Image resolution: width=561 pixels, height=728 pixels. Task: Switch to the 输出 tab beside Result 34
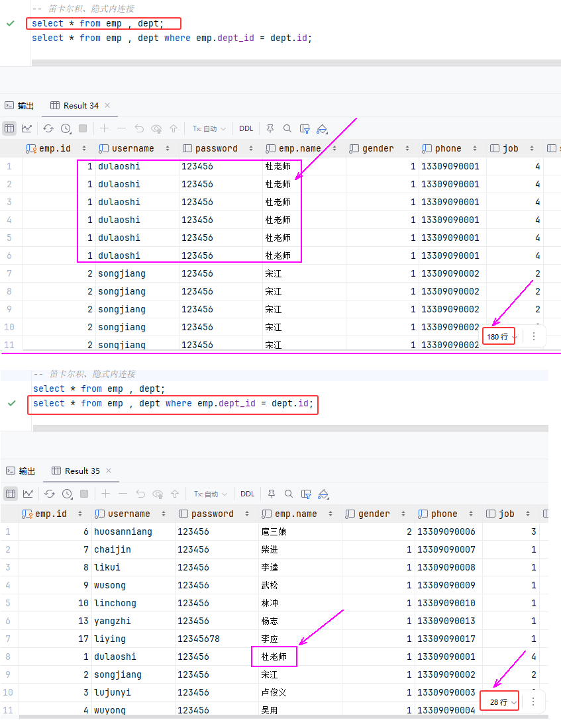[x=20, y=105]
